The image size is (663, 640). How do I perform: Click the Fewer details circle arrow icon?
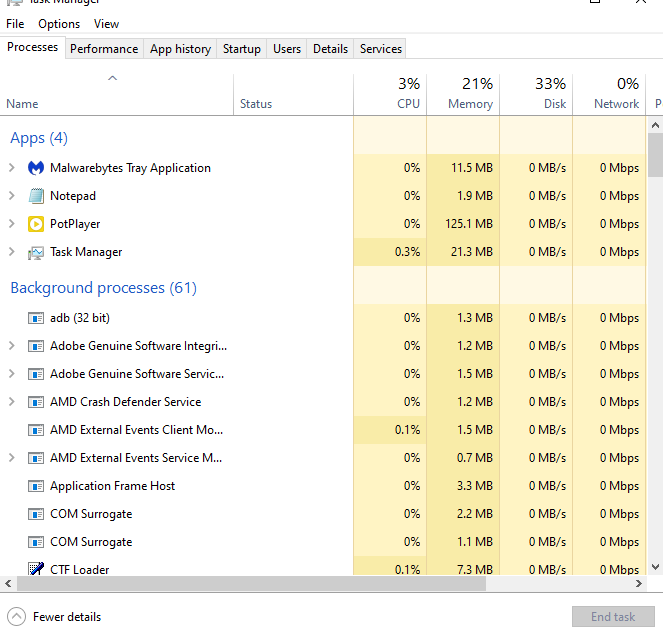(16, 617)
